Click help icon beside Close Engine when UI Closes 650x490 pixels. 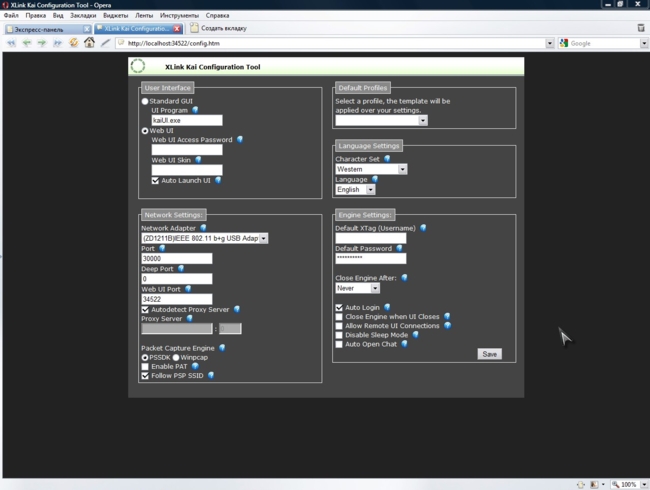click(x=447, y=316)
